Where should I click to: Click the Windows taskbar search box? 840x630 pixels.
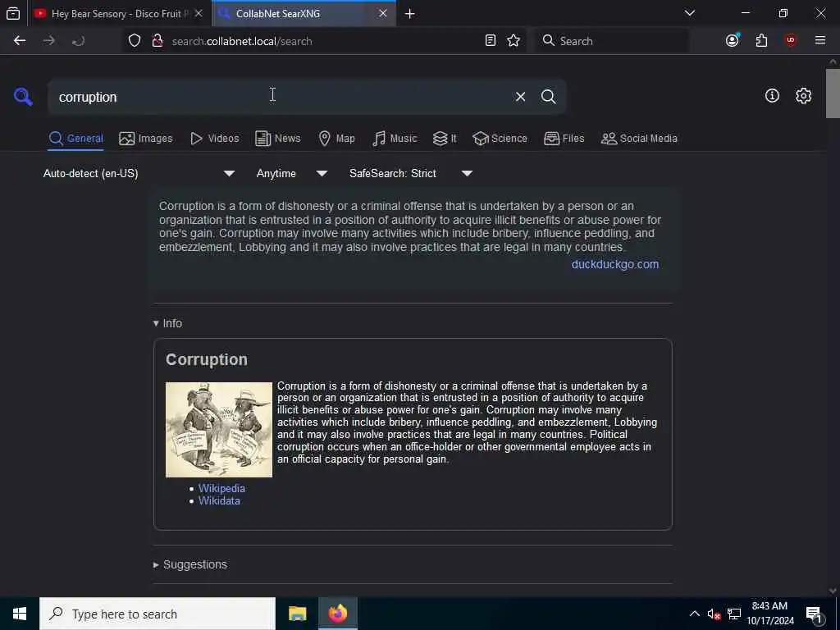click(157, 614)
